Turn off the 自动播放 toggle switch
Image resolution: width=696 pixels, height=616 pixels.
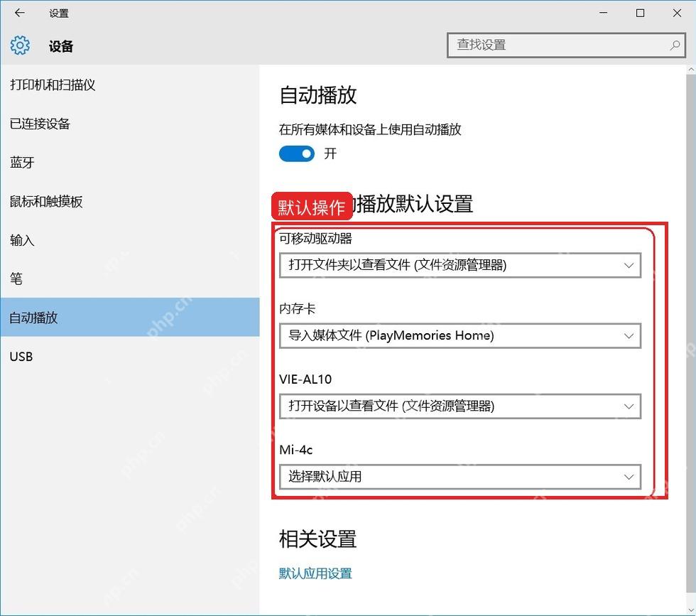(297, 153)
